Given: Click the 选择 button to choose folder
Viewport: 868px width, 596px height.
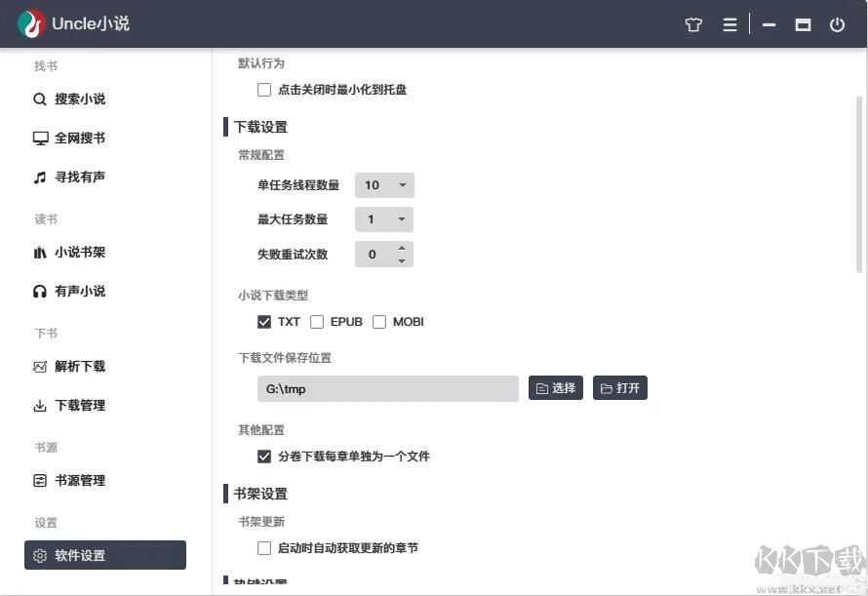Looking at the screenshot, I should pyautogui.click(x=555, y=387).
